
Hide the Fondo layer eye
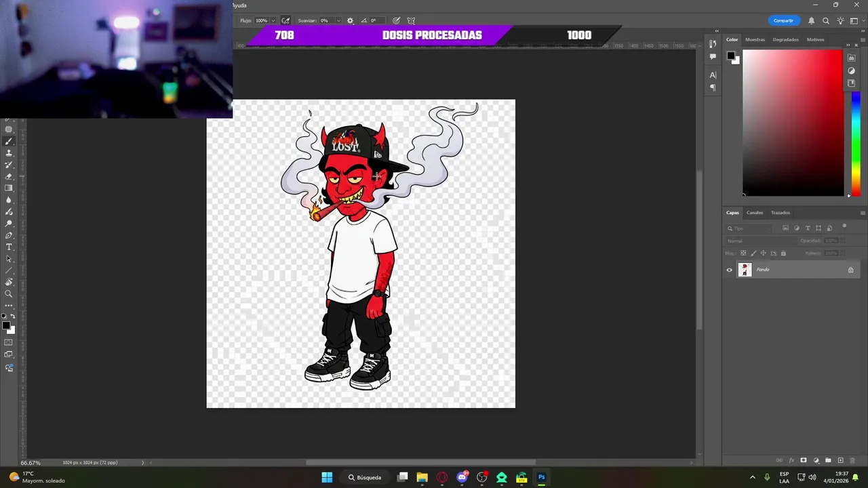pyautogui.click(x=730, y=270)
